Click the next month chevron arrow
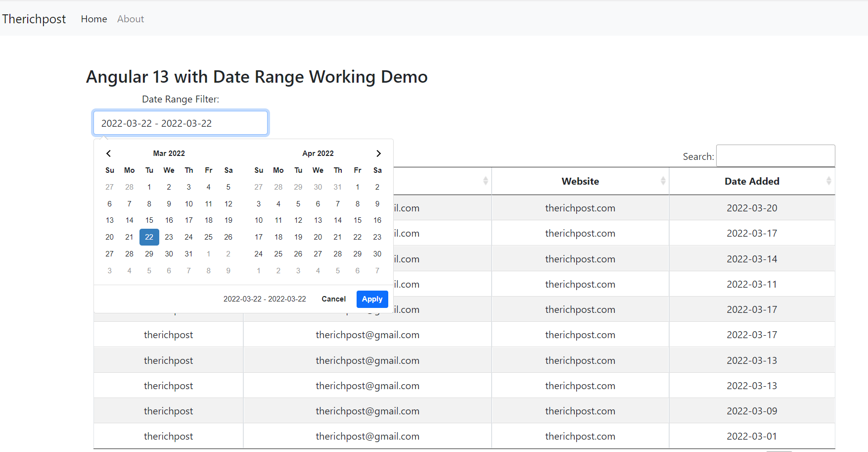Viewport: 868px width, 452px height. click(x=378, y=153)
